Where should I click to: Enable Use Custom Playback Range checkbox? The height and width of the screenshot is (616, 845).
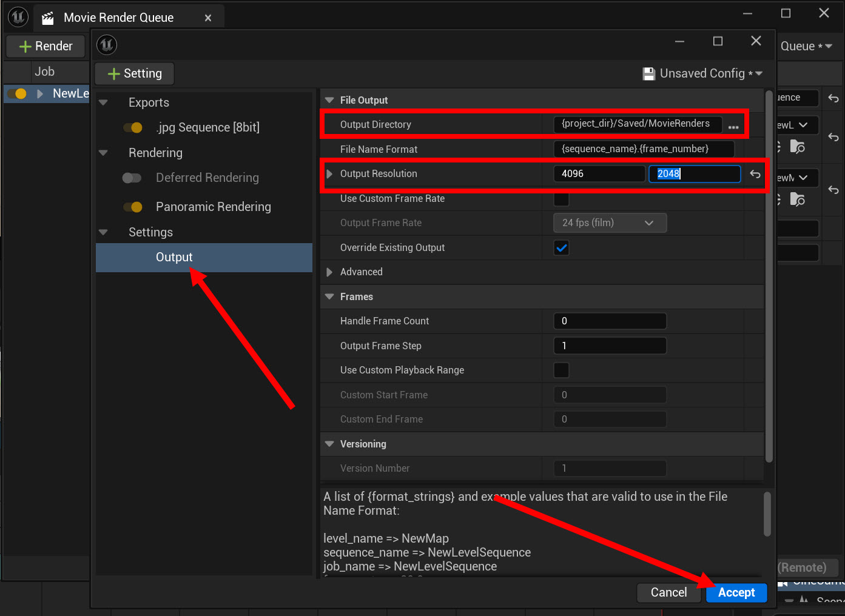(562, 370)
